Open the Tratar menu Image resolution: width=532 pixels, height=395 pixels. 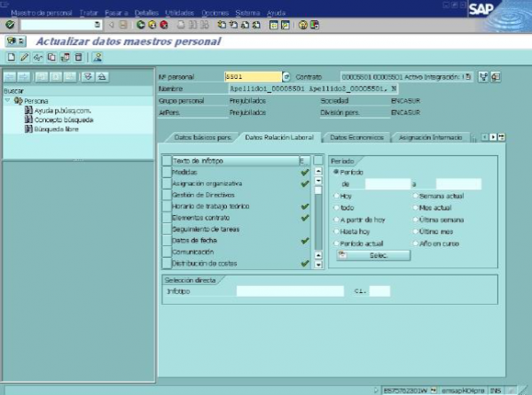click(x=89, y=13)
